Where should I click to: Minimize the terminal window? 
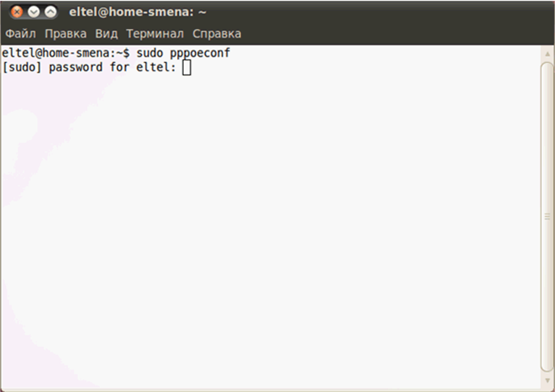tap(33, 12)
